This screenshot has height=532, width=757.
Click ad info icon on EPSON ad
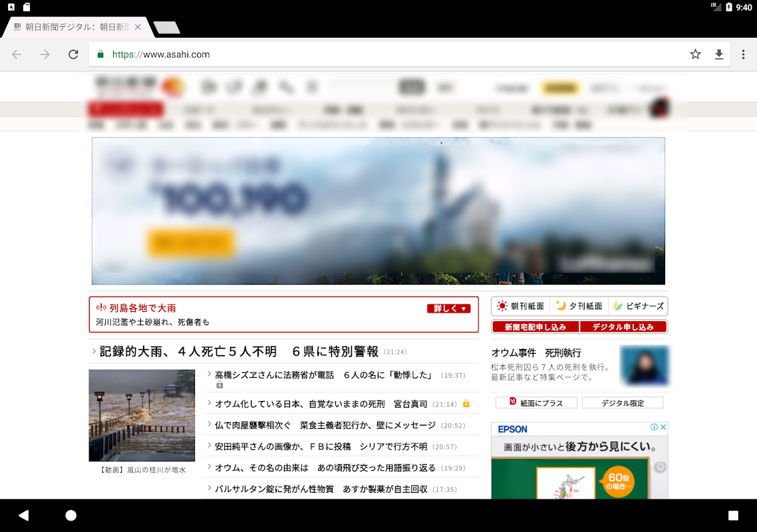point(655,427)
